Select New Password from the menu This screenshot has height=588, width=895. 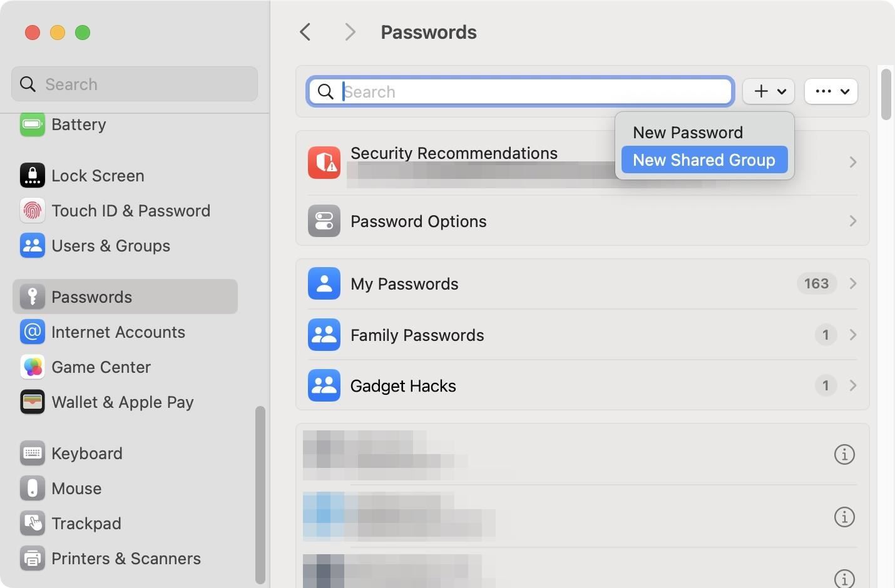(687, 132)
